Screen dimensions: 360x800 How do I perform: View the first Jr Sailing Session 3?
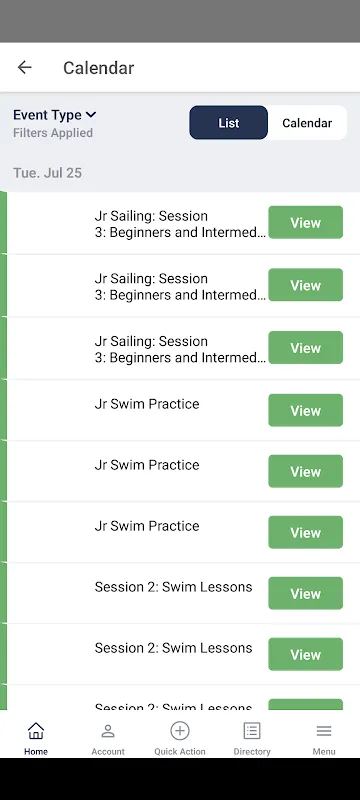(305, 222)
